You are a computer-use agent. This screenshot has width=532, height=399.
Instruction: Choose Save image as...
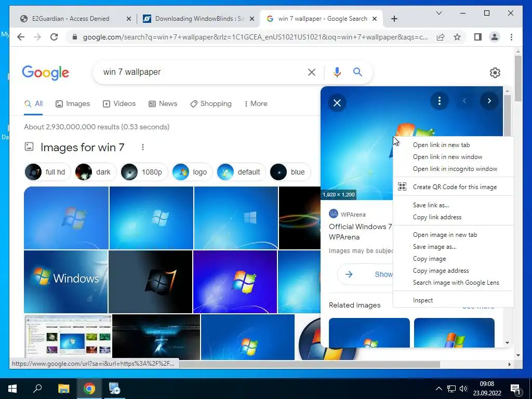453,247
